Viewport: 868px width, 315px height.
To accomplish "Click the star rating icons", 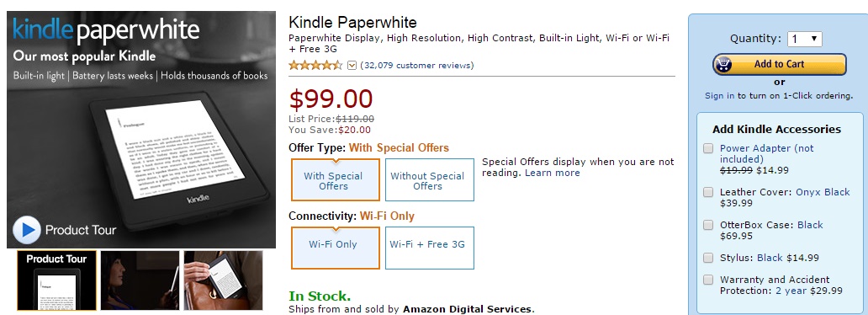I will (x=315, y=65).
